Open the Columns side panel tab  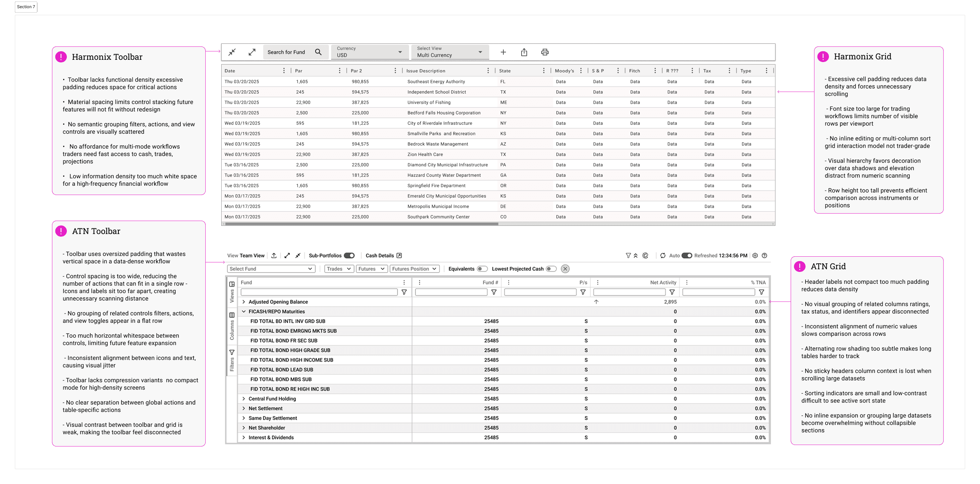click(232, 326)
